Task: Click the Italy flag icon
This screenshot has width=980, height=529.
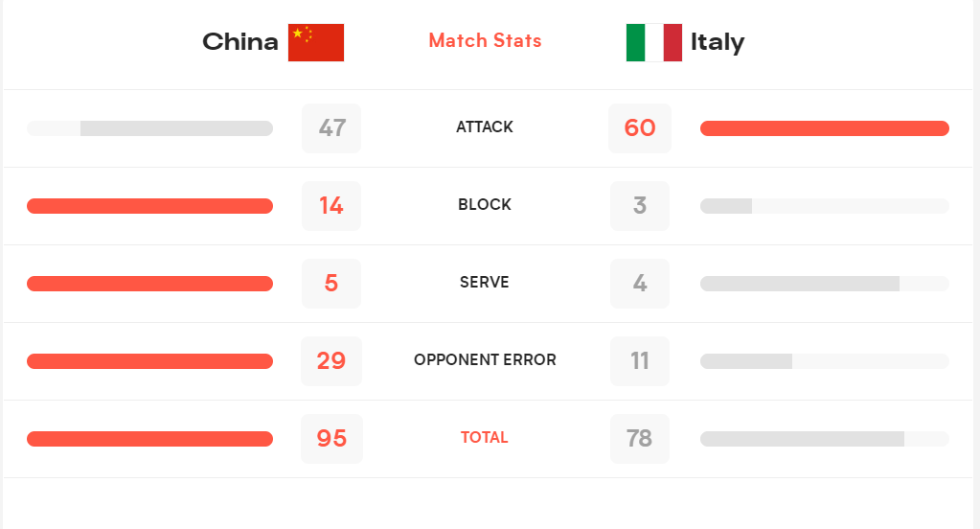Action: click(x=653, y=42)
